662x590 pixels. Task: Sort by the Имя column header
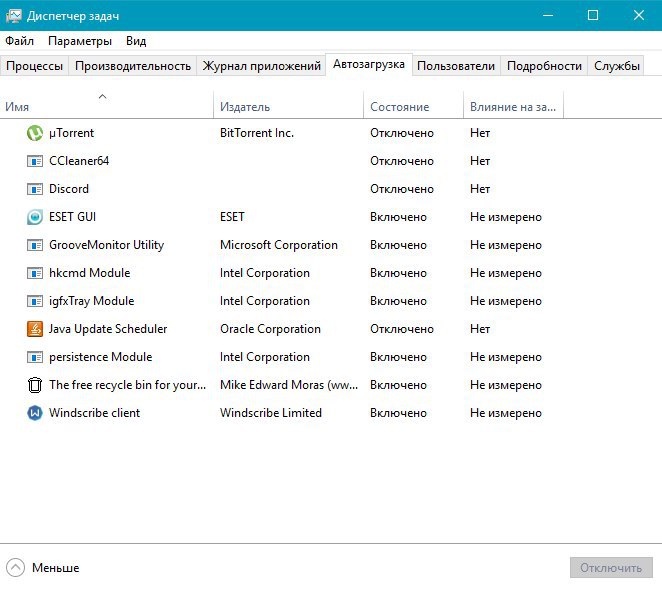pyautogui.click(x=106, y=104)
